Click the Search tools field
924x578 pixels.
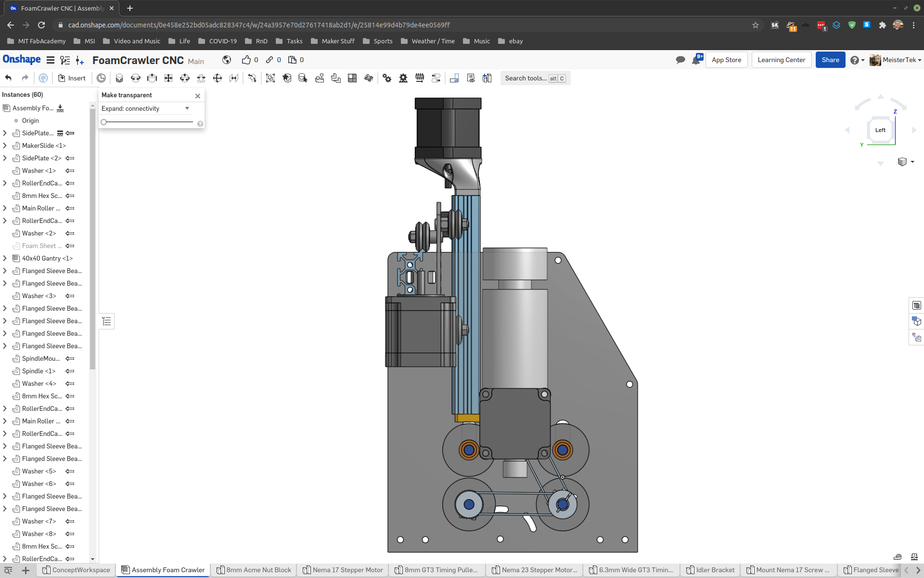pos(535,78)
